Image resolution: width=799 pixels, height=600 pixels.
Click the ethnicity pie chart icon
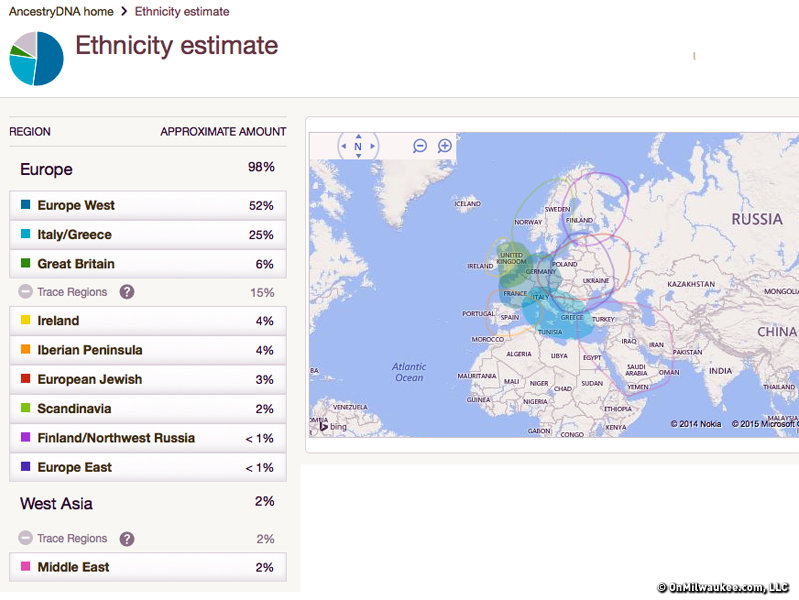pyautogui.click(x=36, y=58)
